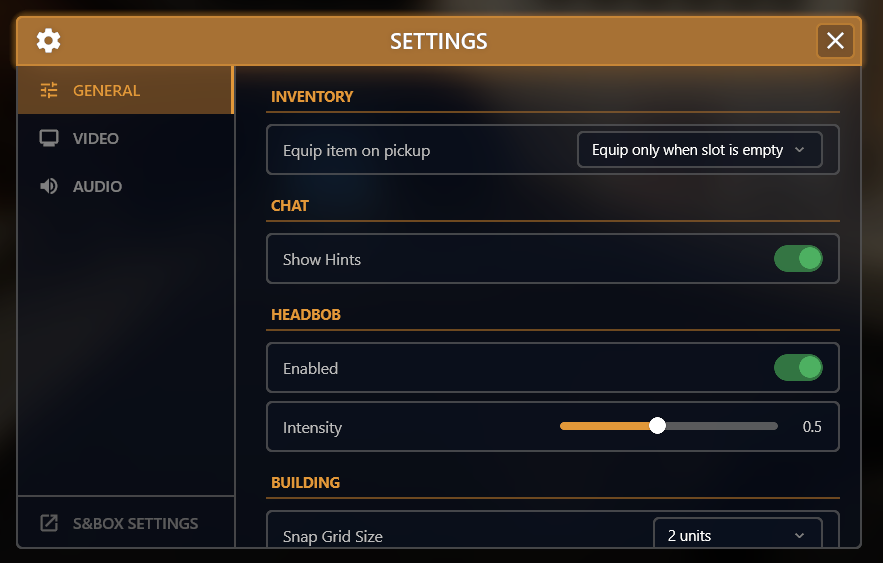This screenshot has height=563, width=883.
Task: Click the Settings title text
Action: coord(438,41)
